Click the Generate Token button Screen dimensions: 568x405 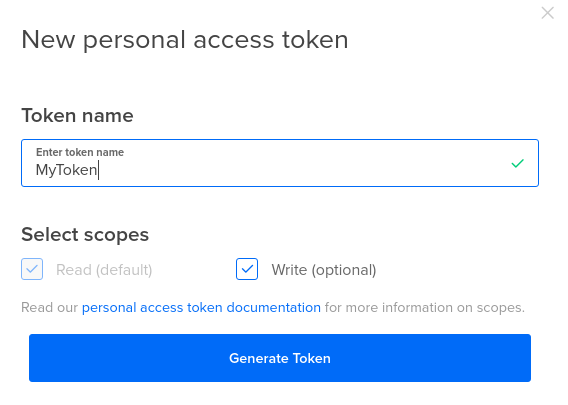[x=280, y=358]
